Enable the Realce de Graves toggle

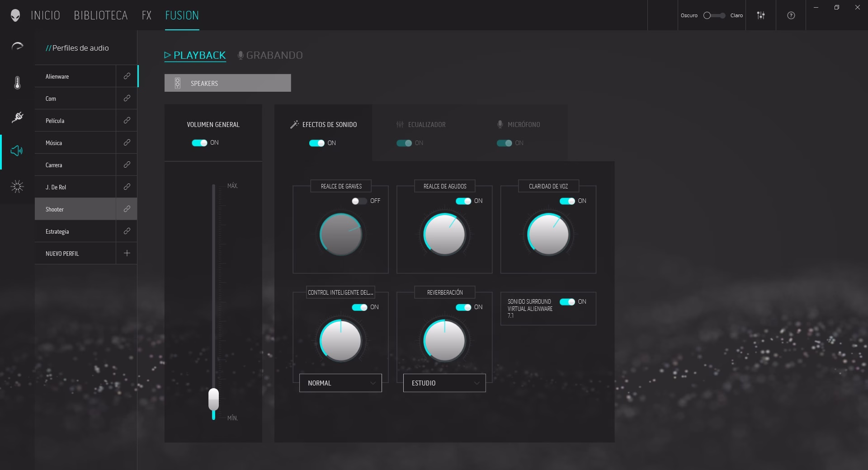click(359, 201)
